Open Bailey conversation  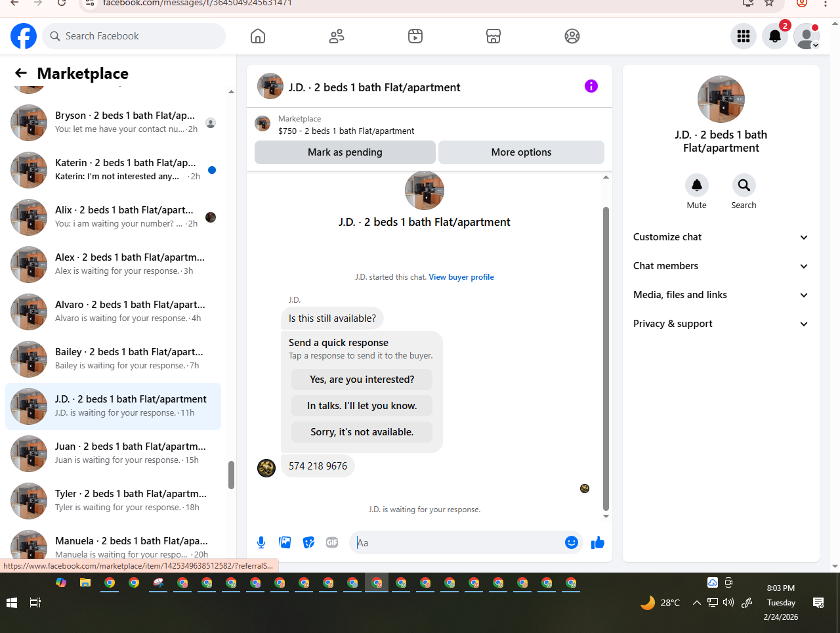coord(114,359)
